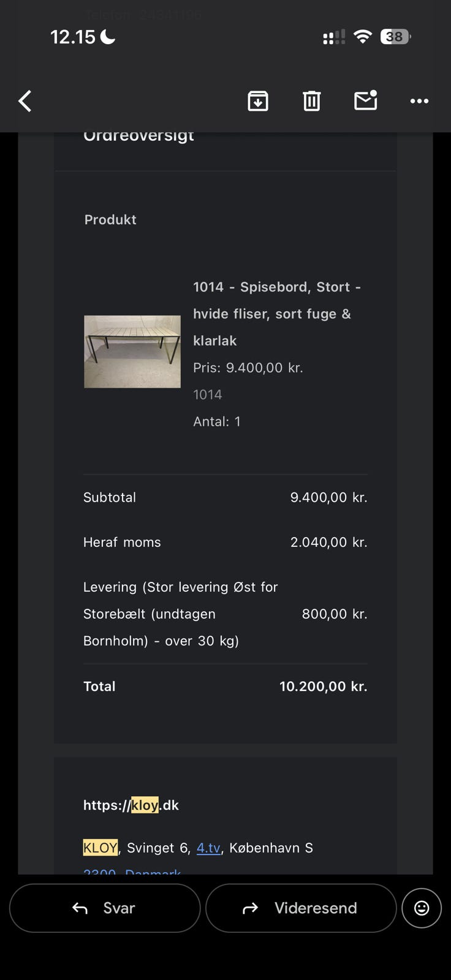Image resolution: width=451 pixels, height=980 pixels.
Task: Delete the email with the trash icon
Action: click(312, 101)
